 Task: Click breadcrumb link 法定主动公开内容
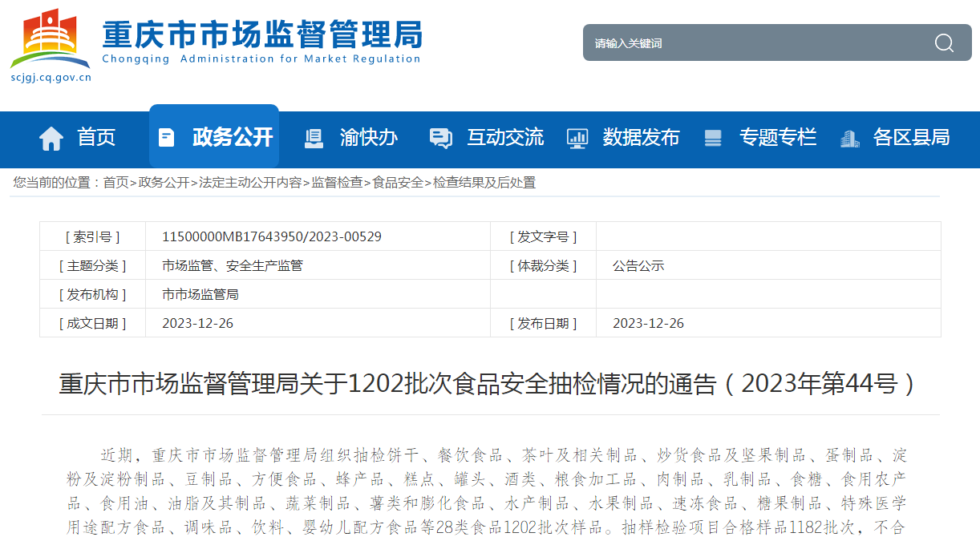[250, 183]
